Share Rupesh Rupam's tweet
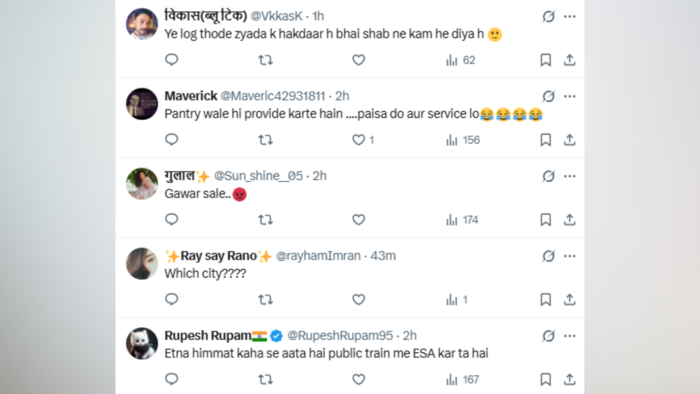 [x=569, y=379]
